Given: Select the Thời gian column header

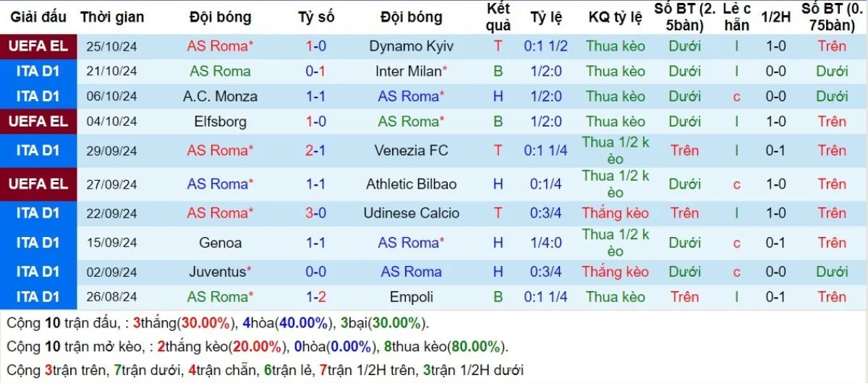Looking at the screenshot, I should [x=112, y=17].
